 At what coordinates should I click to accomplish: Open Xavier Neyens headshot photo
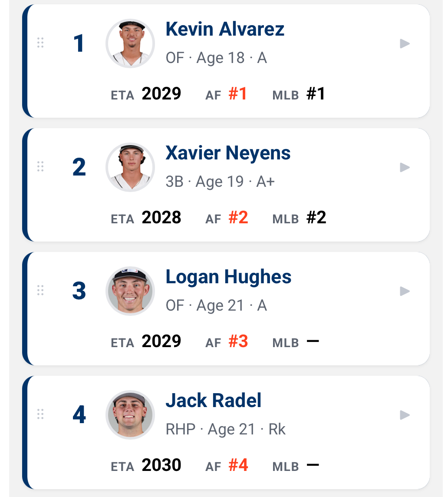[130, 167]
